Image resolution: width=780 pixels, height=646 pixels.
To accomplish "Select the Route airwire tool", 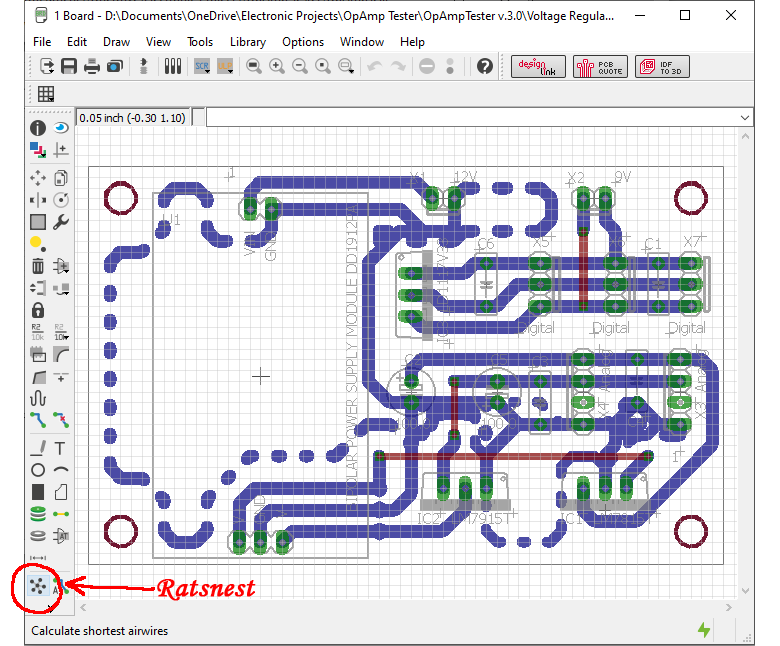I will pos(38,420).
